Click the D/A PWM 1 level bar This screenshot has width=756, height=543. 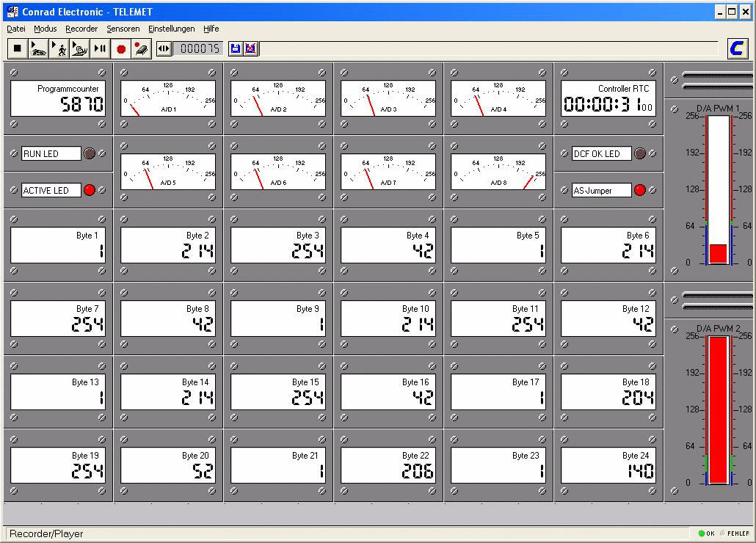coord(719,190)
